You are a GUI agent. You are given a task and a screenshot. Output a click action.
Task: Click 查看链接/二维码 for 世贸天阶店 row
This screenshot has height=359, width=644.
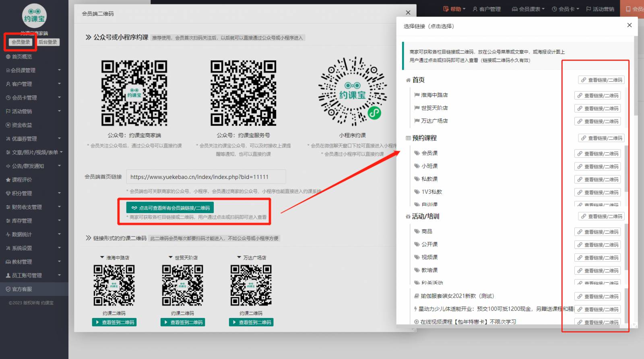coord(597,109)
